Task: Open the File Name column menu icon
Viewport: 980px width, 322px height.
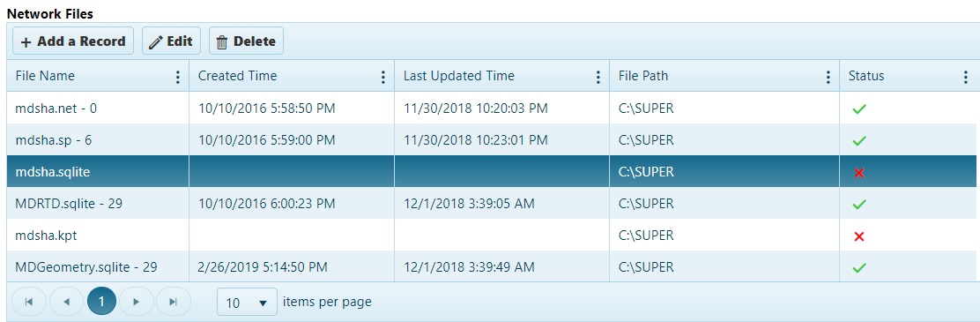Action: (178, 76)
